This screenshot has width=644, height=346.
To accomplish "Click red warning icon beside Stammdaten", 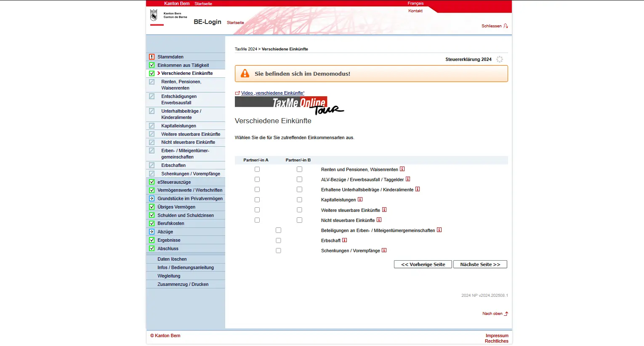I will click(x=152, y=57).
